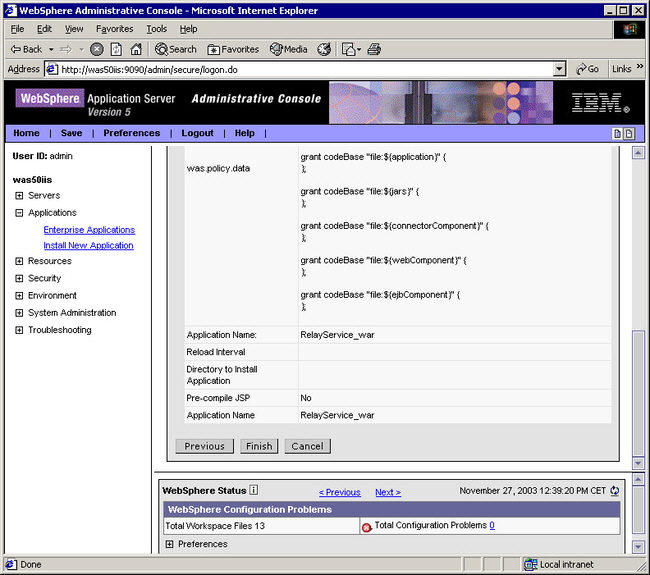Screen dimensions: 650x575
Task: Collapse the Applications tree node
Action: coord(19,213)
